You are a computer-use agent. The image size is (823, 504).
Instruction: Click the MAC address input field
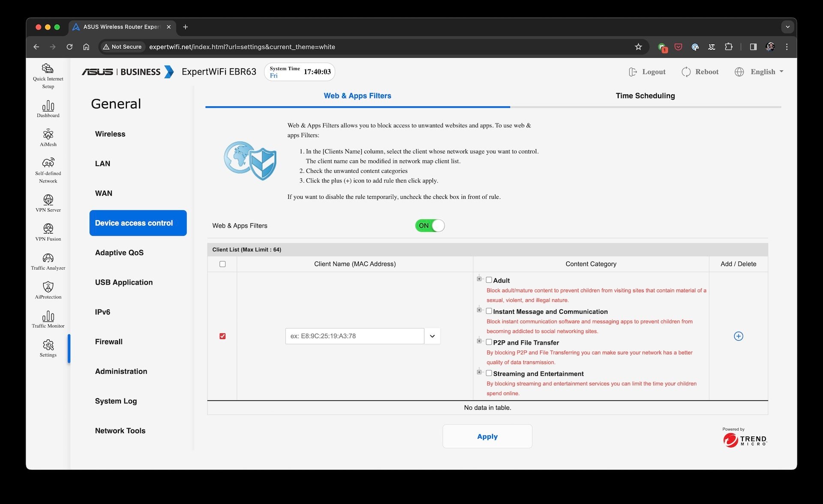tap(353, 336)
